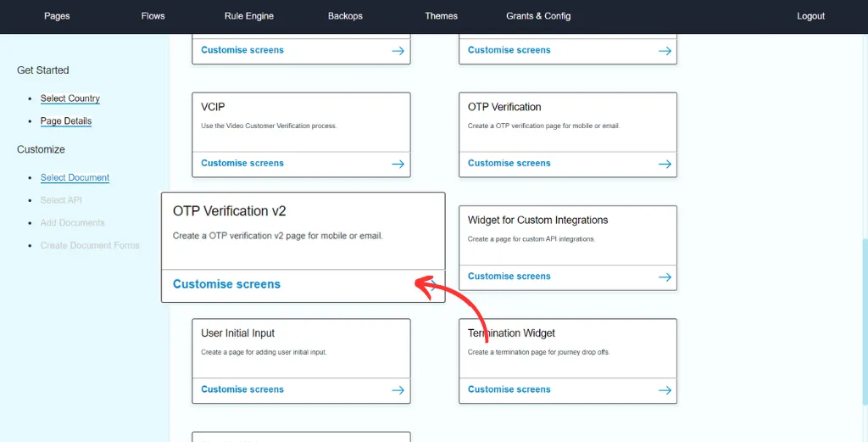Click the arrow icon on VCIP card

pos(398,164)
